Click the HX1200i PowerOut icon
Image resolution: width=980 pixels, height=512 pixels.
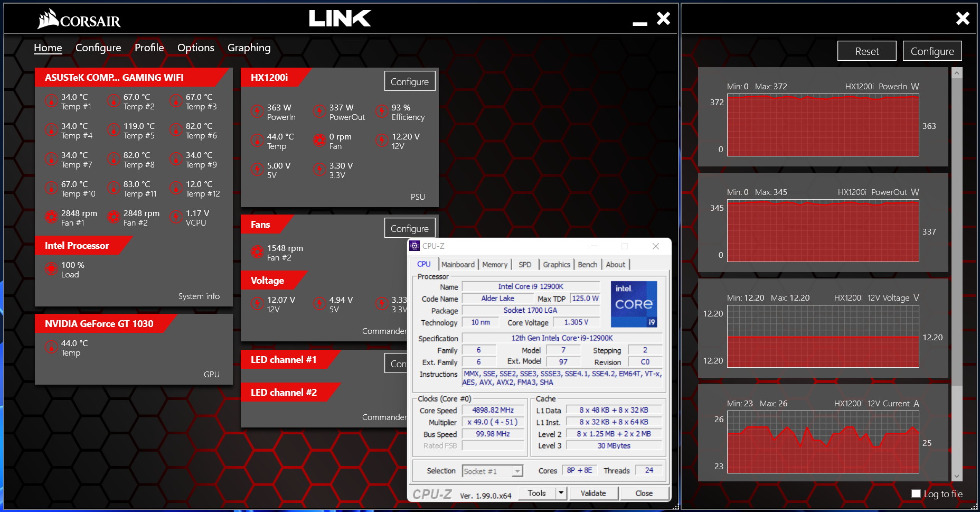[319, 111]
